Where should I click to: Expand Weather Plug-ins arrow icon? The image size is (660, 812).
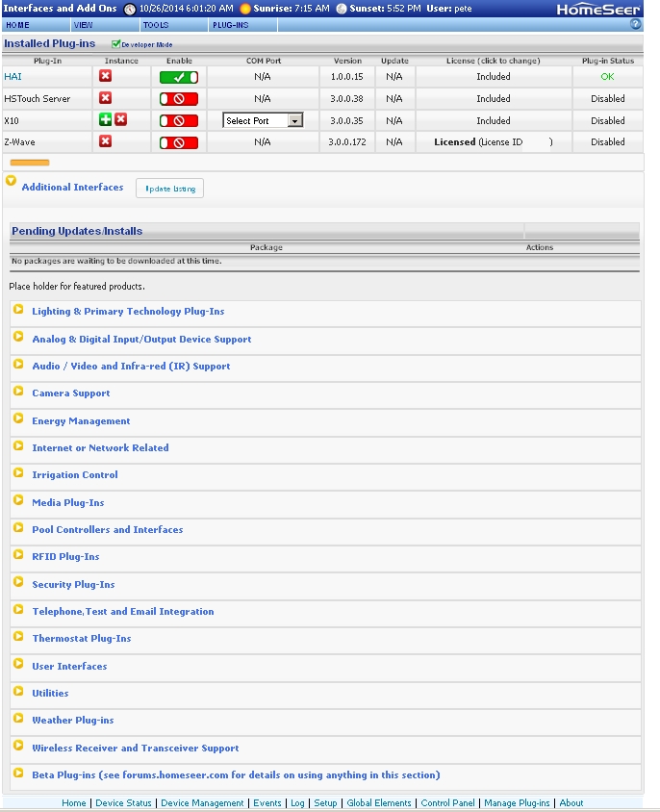[x=18, y=719]
